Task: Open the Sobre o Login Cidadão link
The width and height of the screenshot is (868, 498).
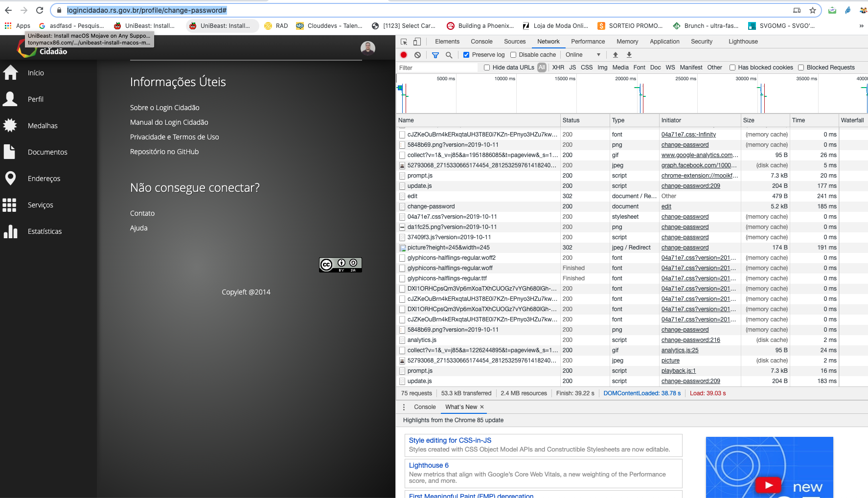Action: coord(164,108)
